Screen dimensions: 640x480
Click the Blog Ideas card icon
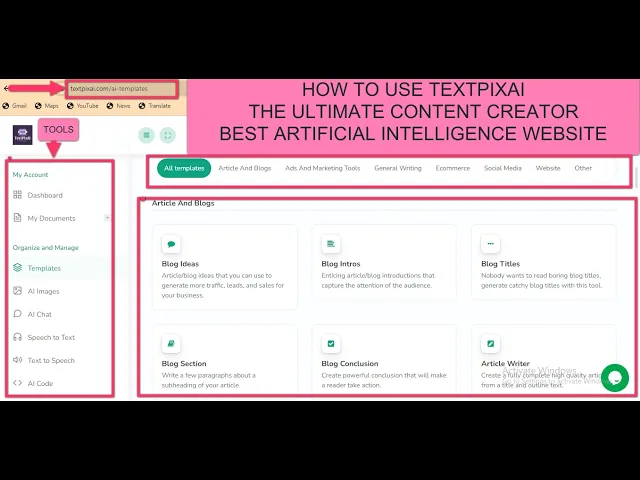tap(171, 244)
